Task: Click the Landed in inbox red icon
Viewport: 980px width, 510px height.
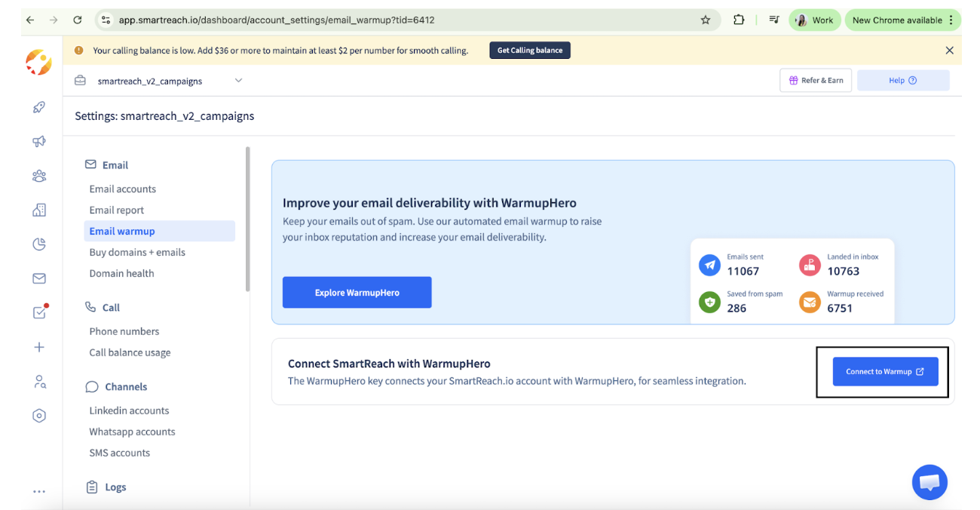Action: 810,266
